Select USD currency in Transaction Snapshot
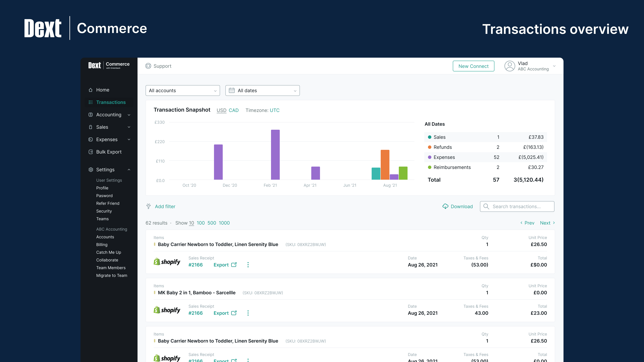Viewport: 644px width, 362px height. click(221, 110)
